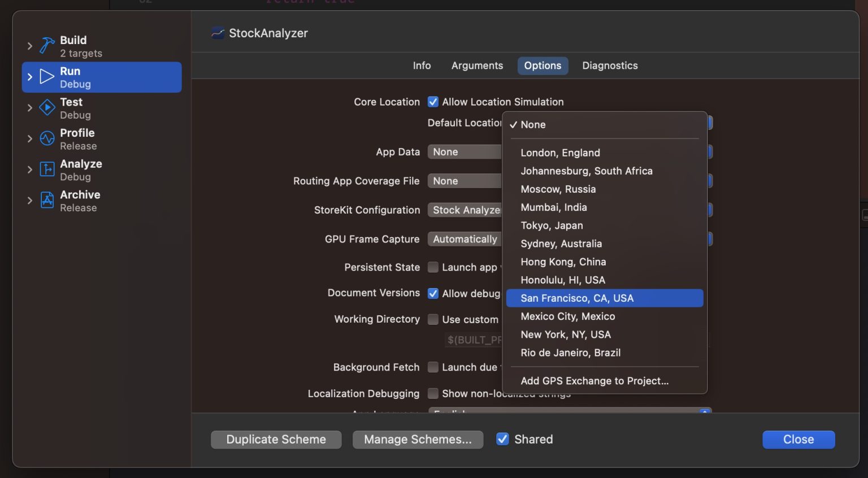Click the Archive scheme icon
The height and width of the screenshot is (478, 868).
point(47,201)
